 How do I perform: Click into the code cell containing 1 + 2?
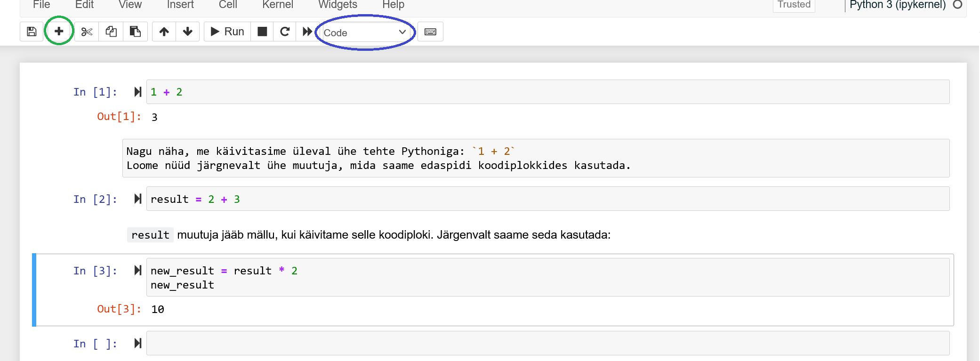point(548,92)
